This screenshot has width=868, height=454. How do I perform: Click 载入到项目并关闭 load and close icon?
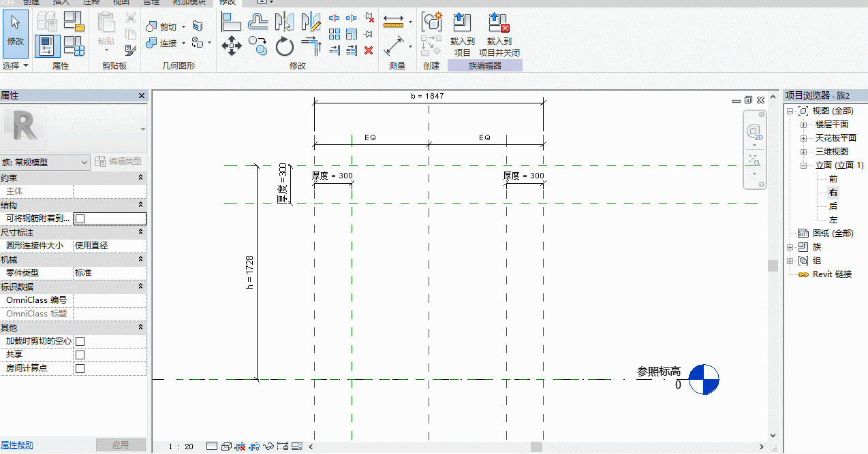499,34
